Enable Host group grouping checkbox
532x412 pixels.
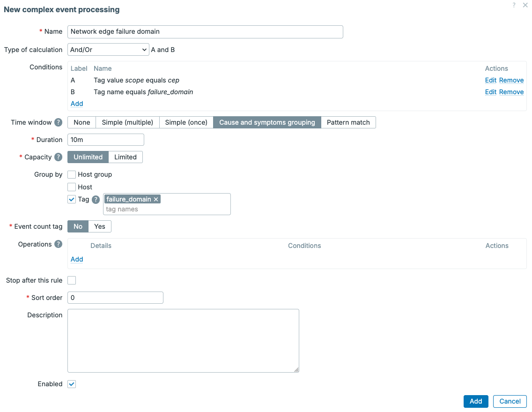(x=72, y=174)
